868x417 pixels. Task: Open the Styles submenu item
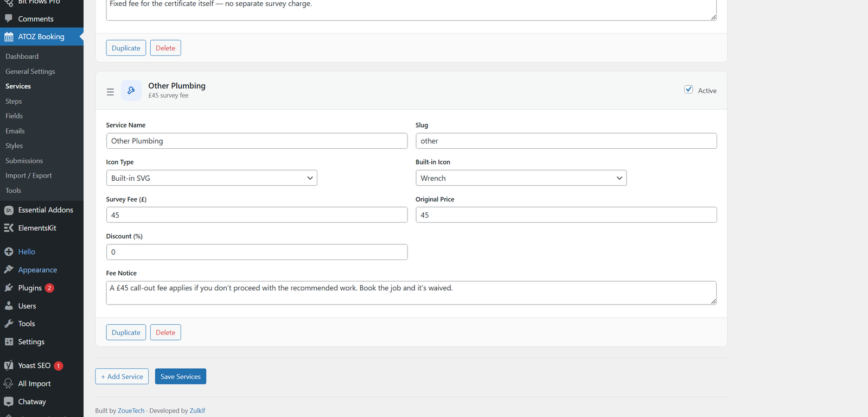click(x=14, y=146)
